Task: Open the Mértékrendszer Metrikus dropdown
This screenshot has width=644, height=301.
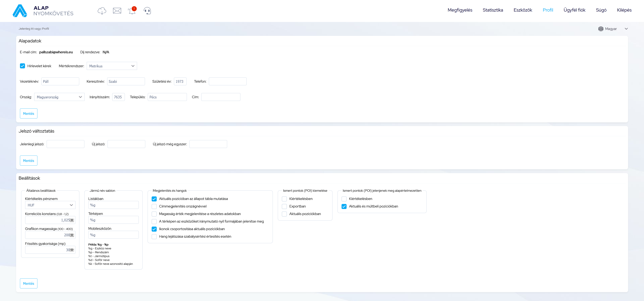Action: (x=112, y=66)
